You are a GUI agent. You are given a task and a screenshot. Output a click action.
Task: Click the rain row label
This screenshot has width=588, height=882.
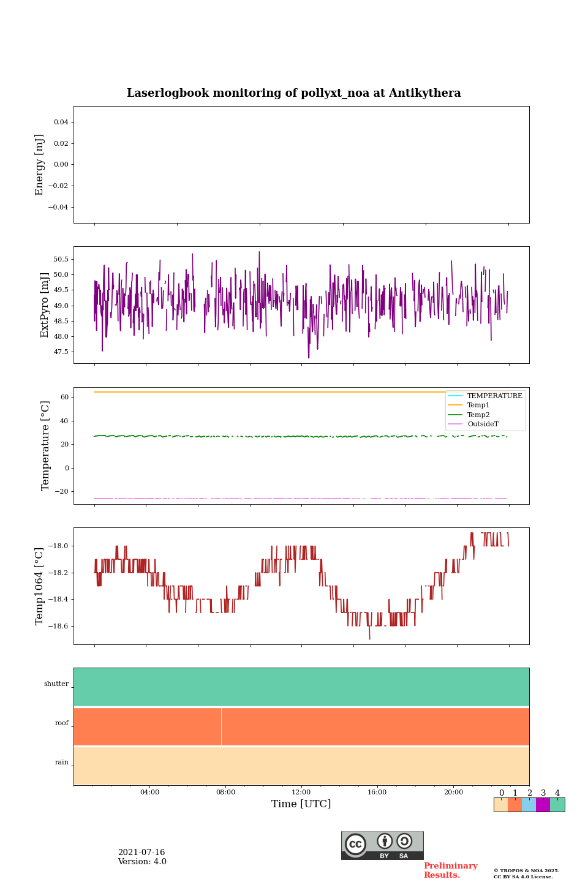[62, 763]
